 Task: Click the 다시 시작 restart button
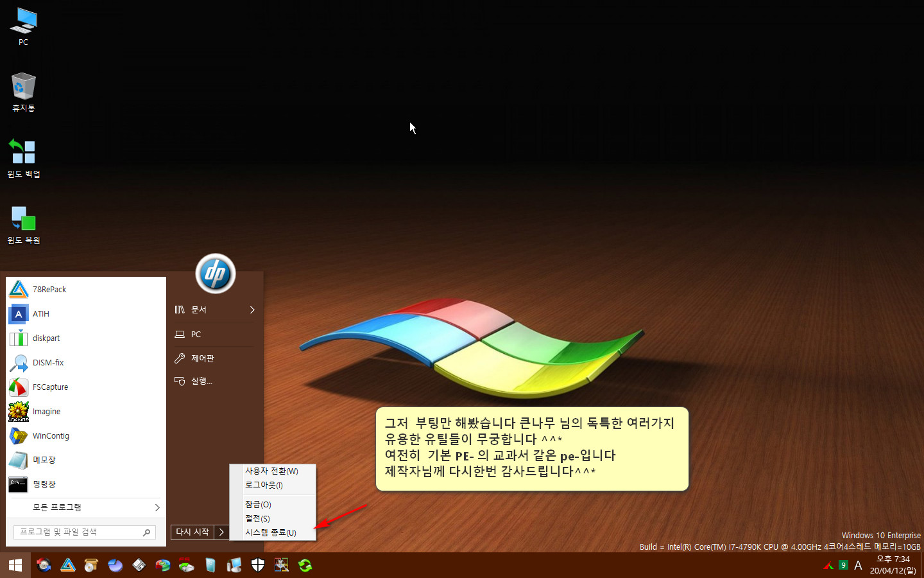click(193, 532)
